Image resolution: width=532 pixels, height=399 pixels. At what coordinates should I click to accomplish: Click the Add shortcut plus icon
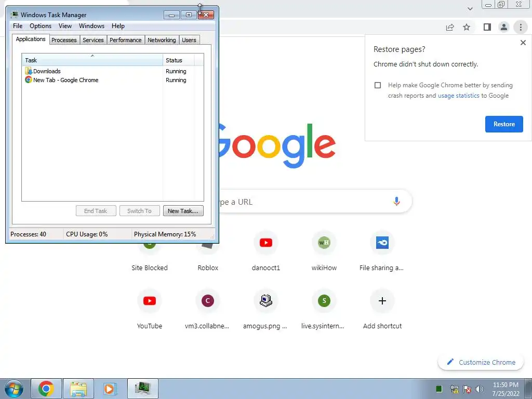382,301
